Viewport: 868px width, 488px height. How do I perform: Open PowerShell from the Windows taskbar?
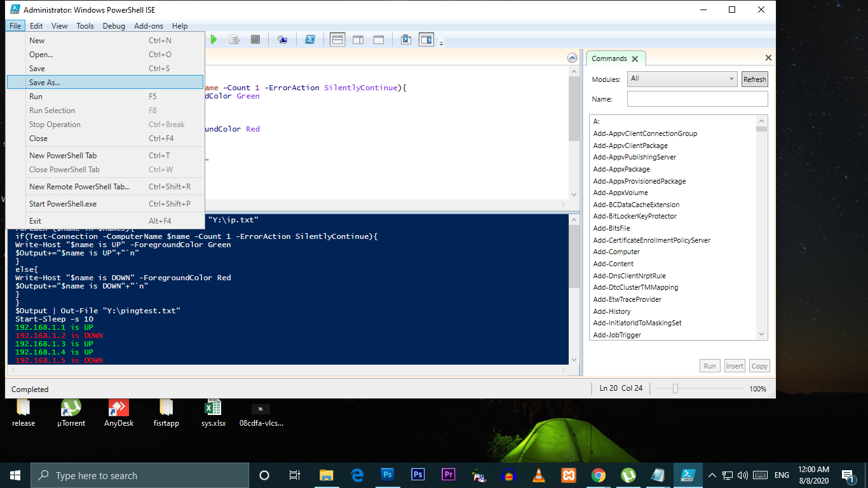point(688,475)
